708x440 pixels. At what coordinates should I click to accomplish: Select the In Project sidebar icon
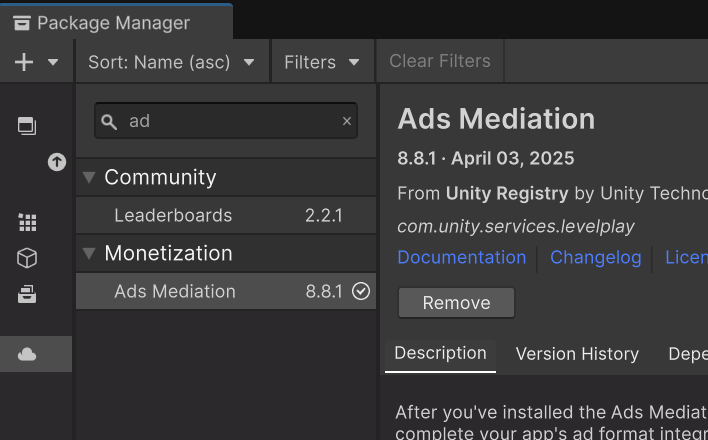27,126
